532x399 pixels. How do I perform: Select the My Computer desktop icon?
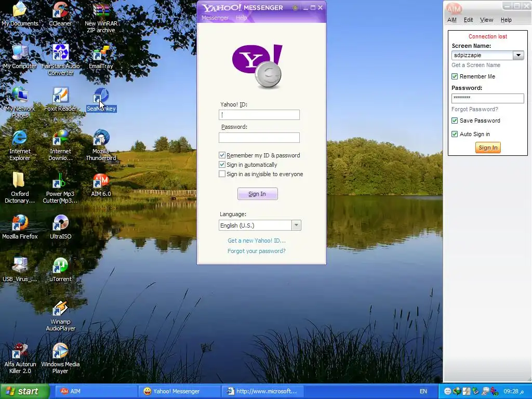coord(20,56)
